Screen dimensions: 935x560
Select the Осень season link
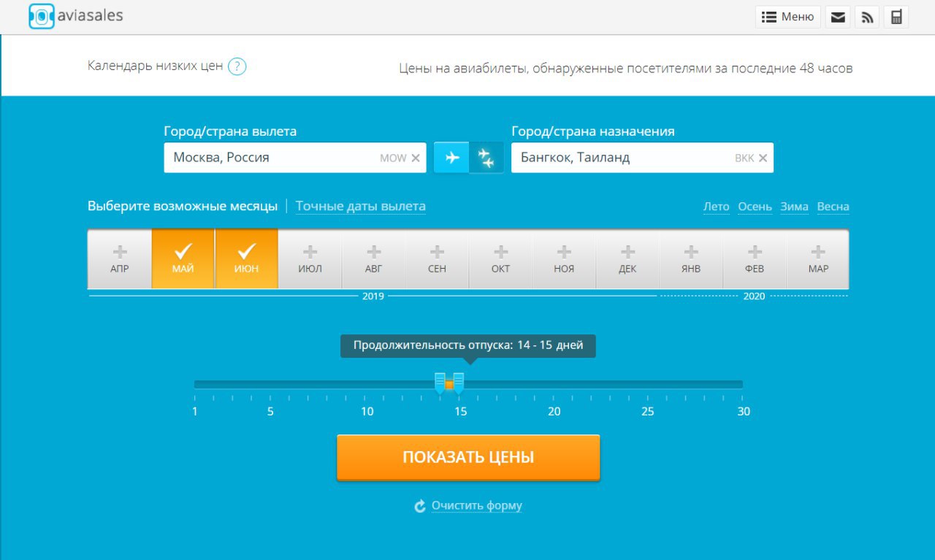tap(755, 207)
